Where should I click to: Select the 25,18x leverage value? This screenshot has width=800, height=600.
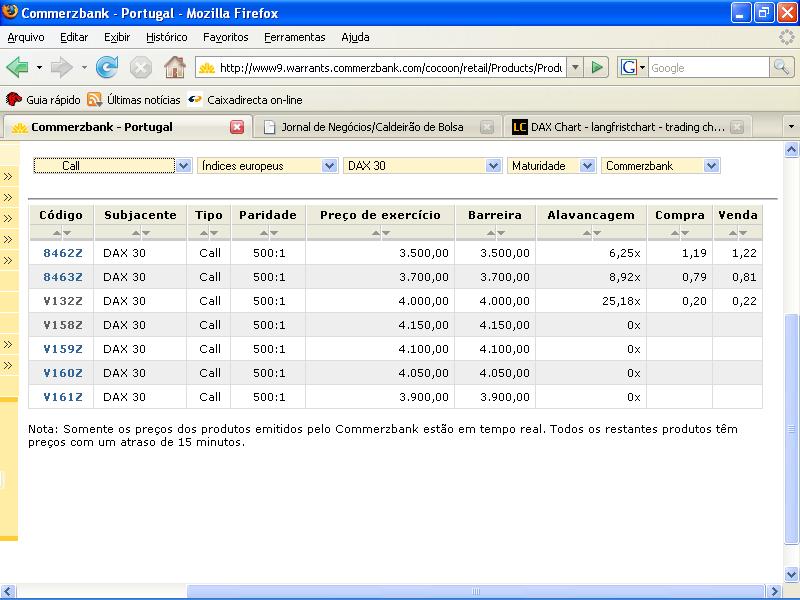[621, 301]
